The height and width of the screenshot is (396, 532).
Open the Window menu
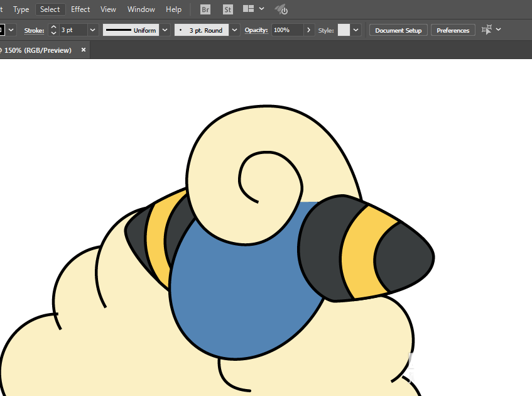pos(141,9)
